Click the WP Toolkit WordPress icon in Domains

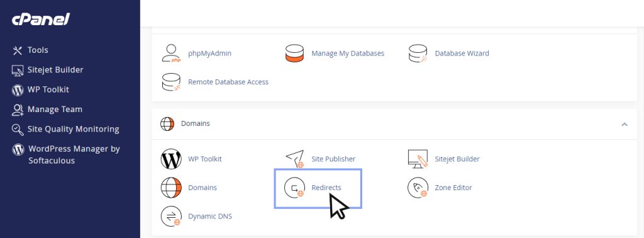click(x=171, y=159)
